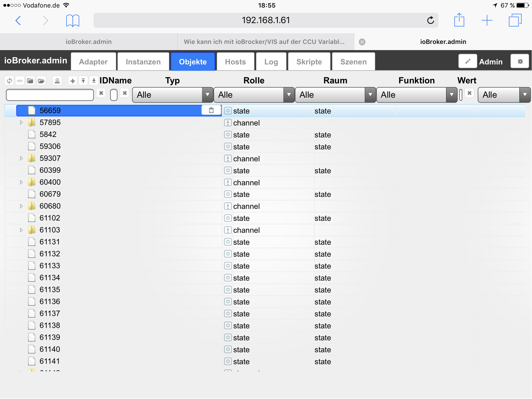Screen dimensions: 532x399
Task: Expand the 57895 channel folder
Action: coord(21,122)
